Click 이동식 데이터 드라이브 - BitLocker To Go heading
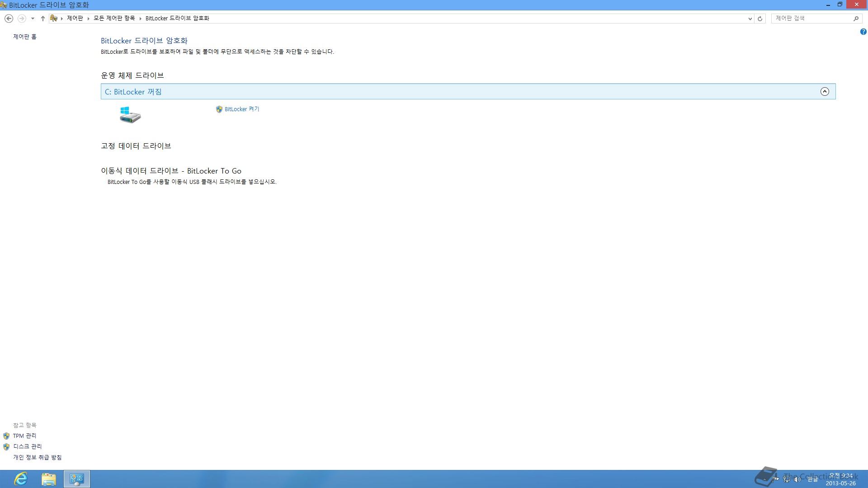Viewport: 868px width, 488px height. tap(171, 171)
